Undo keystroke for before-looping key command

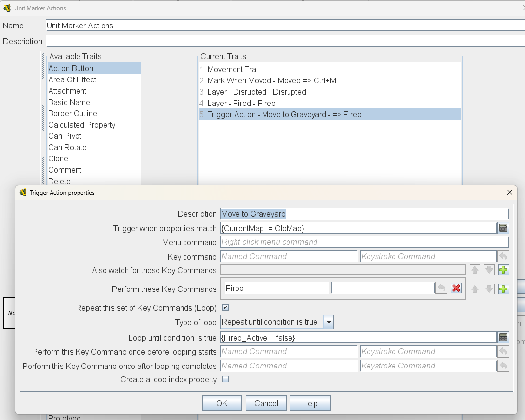[x=503, y=352]
